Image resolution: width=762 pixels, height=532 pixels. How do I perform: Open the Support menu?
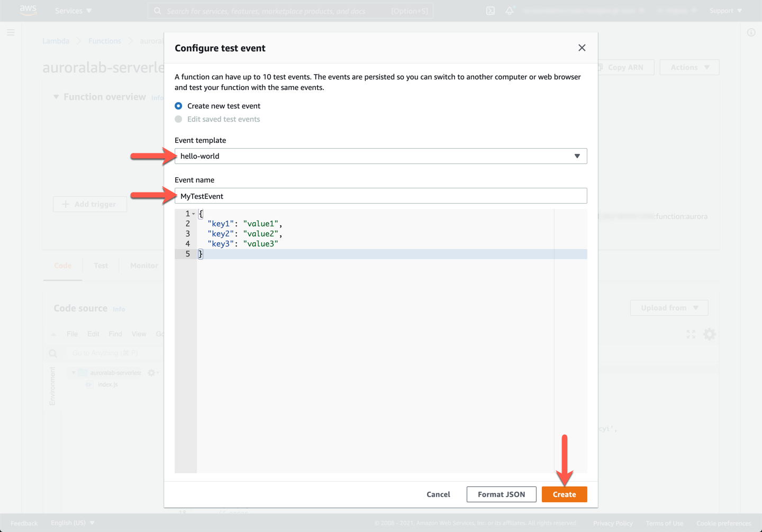725,11
